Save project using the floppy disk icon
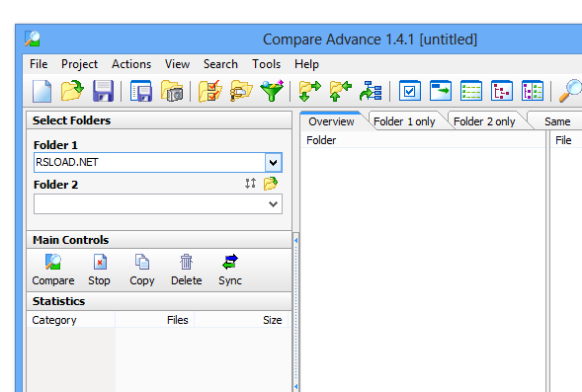Screen dimensions: 582x392 pyautogui.click(x=103, y=91)
